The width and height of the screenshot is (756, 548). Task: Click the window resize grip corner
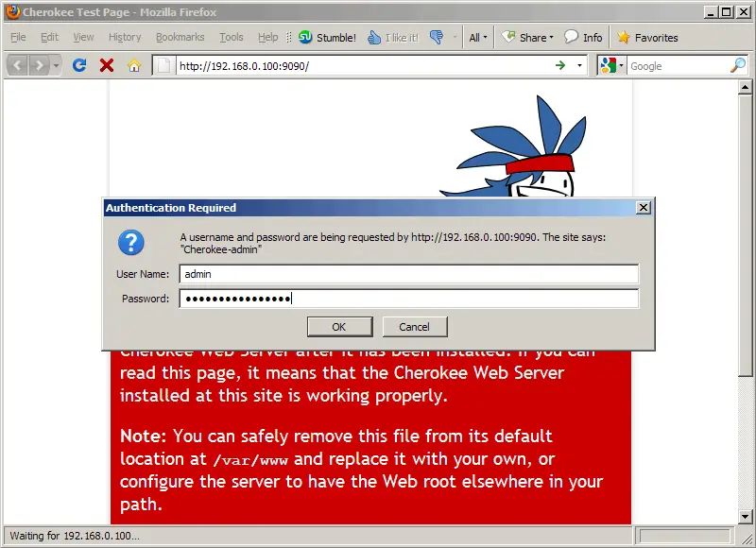click(x=747, y=538)
